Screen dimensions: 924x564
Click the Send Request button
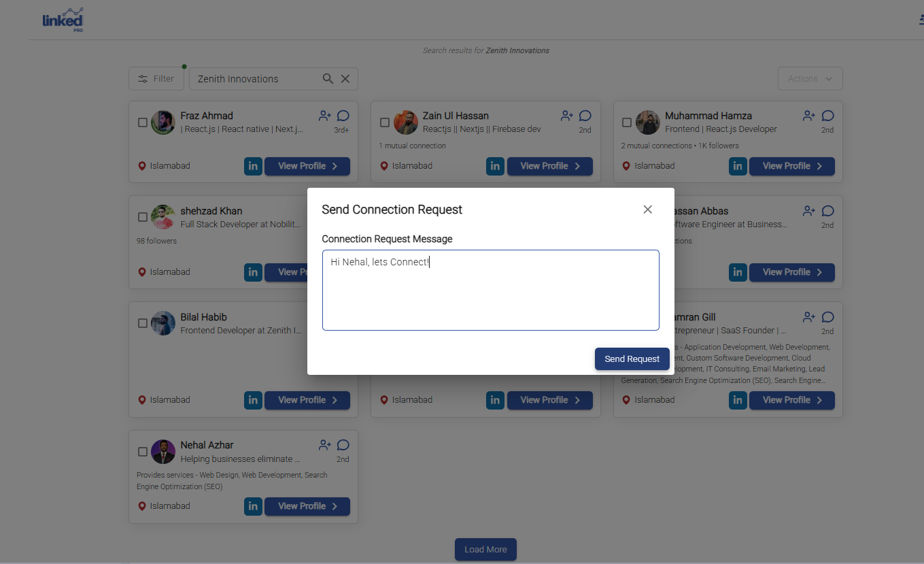click(632, 359)
